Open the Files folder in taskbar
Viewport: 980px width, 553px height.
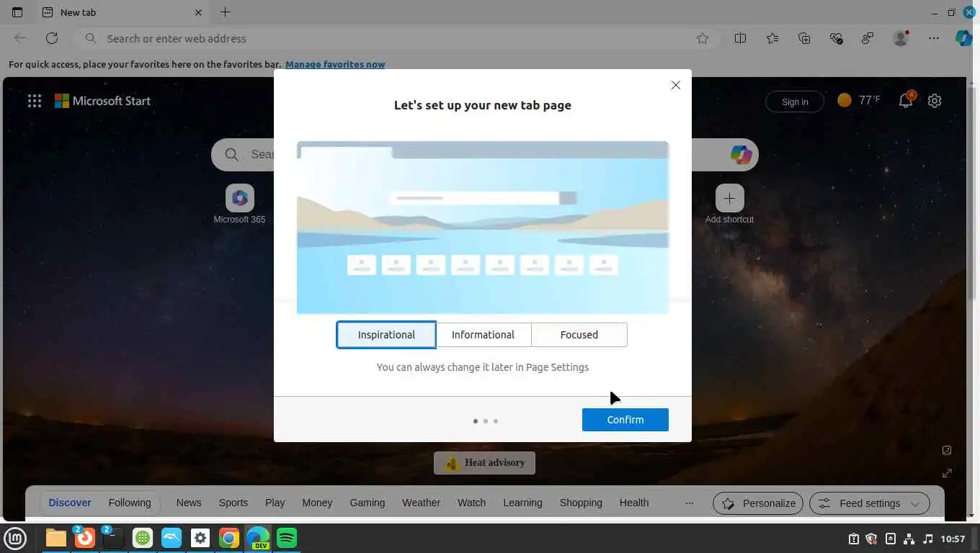coord(55,538)
